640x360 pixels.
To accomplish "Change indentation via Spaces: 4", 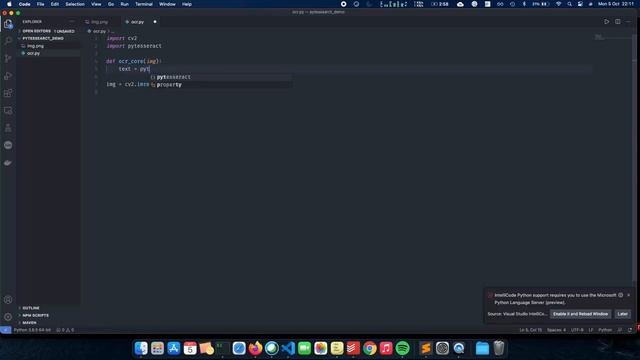I will (x=556, y=330).
